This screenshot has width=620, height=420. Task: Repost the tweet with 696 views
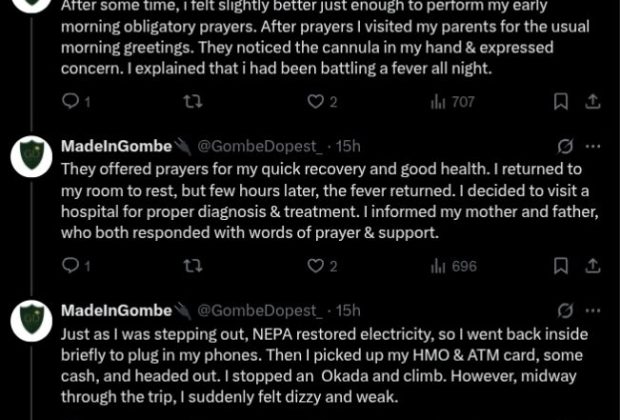[193, 266]
